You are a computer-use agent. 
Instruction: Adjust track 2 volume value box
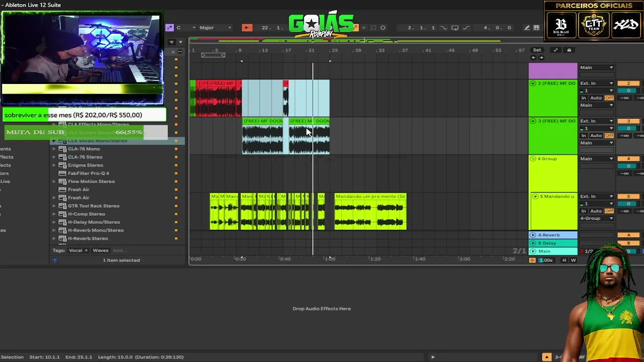628,91
